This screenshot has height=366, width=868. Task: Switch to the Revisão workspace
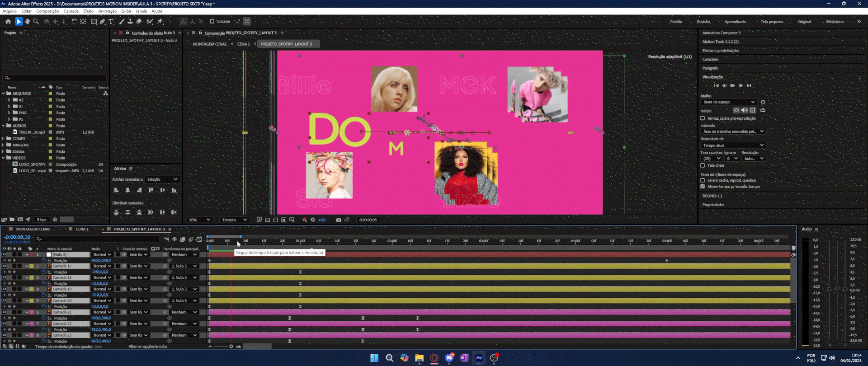(703, 22)
